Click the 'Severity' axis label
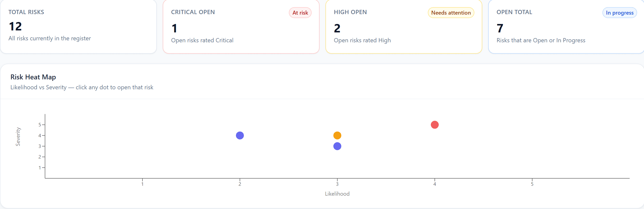 click(18, 137)
